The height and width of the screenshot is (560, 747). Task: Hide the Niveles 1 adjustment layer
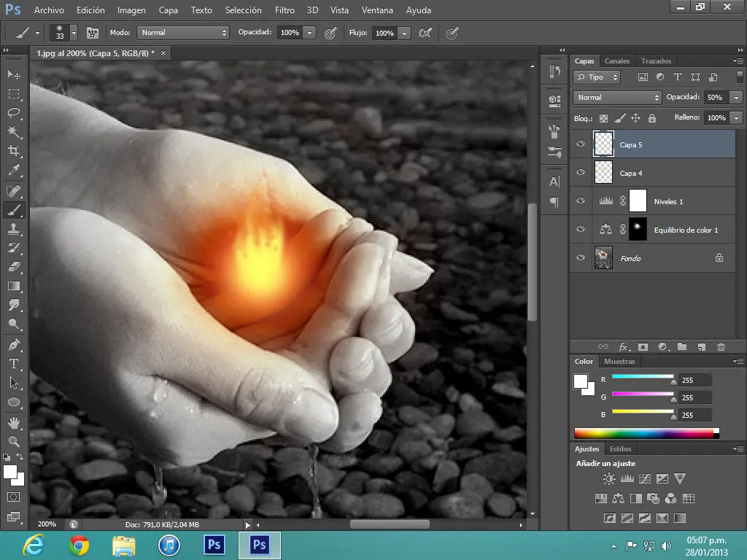tap(580, 201)
